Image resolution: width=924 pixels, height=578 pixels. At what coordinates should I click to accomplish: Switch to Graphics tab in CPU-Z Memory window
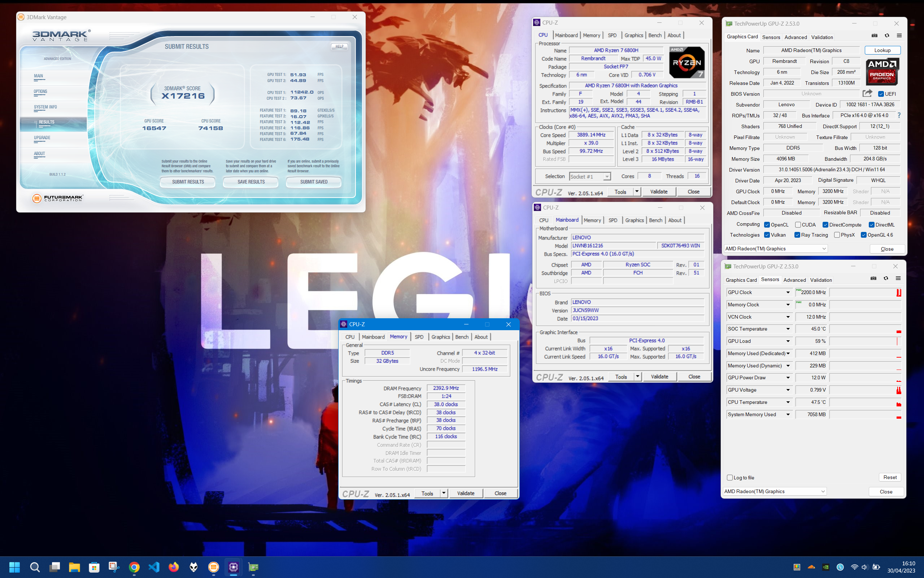point(441,337)
